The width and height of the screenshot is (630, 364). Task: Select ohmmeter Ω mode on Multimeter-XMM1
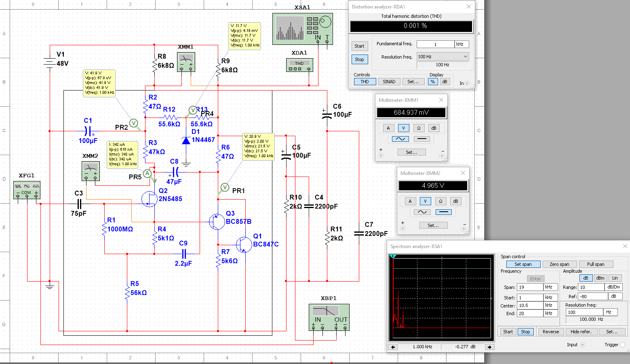[x=419, y=128]
